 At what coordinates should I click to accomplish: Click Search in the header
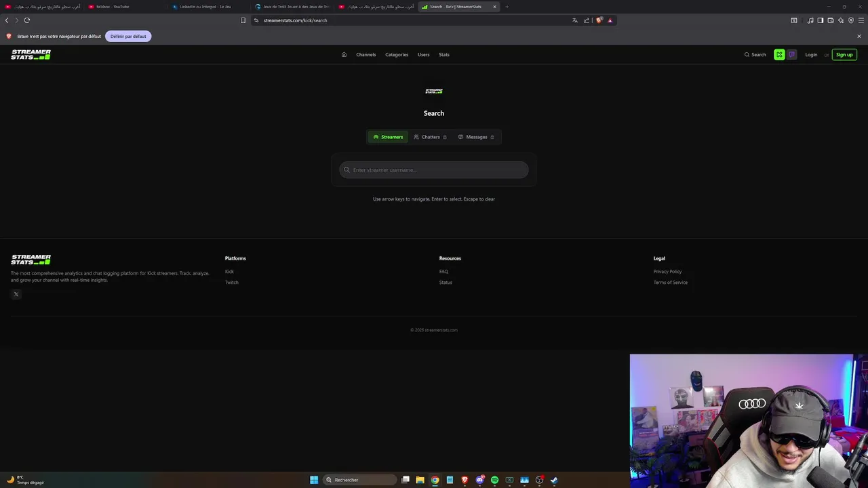click(x=755, y=55)
